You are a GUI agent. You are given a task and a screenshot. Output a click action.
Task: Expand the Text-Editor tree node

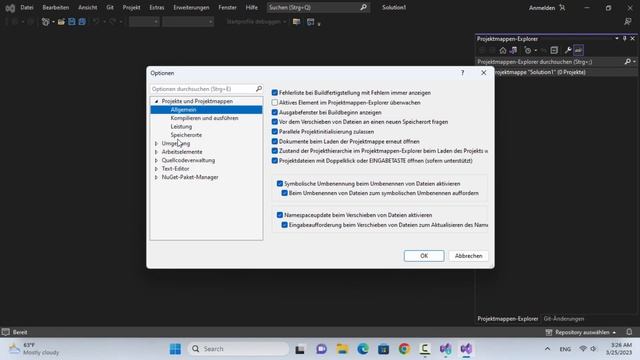coord(156,169)
